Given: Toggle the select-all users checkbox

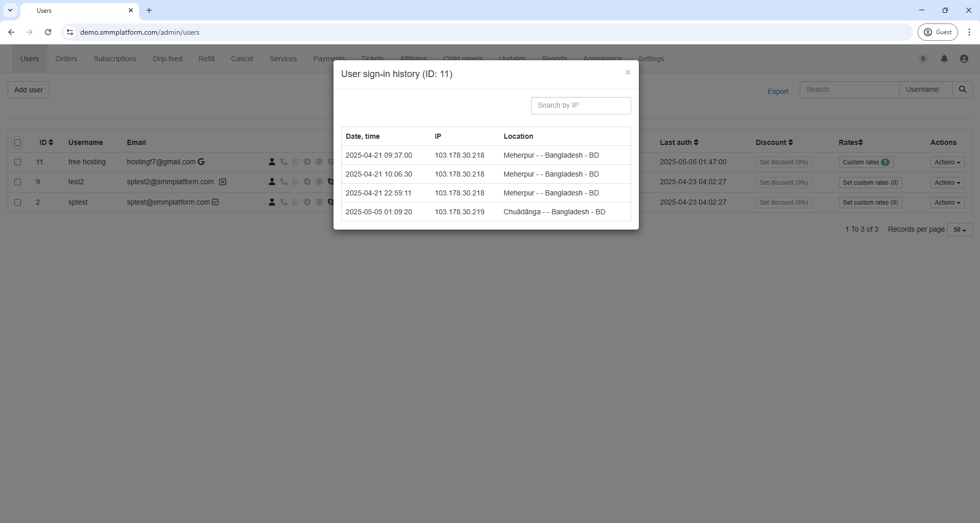Looking at the screenshot, I should [x=18, y=143].
